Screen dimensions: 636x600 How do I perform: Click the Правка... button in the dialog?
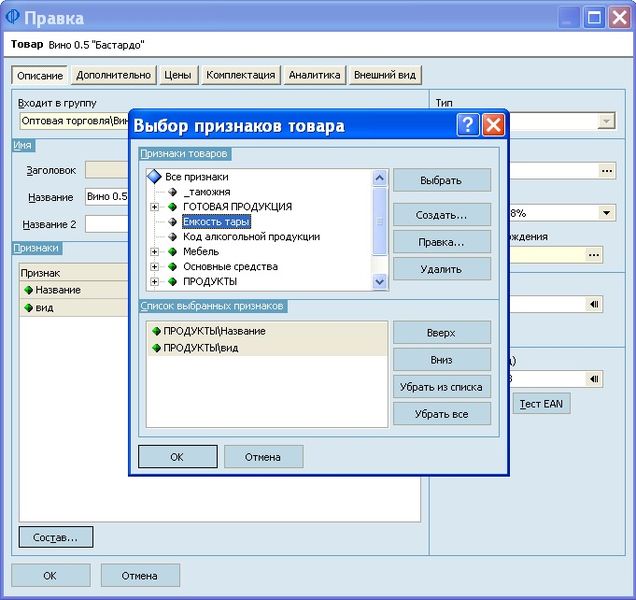[441, 242]
